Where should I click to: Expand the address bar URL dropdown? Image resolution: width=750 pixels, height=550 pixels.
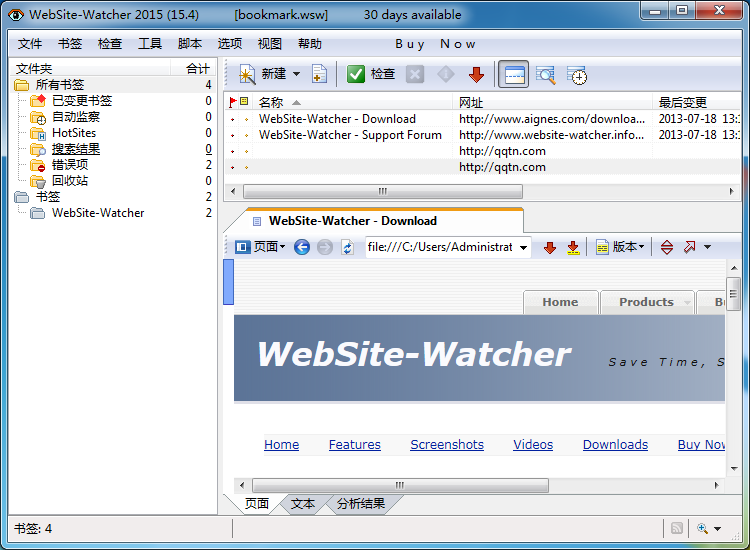coord(524,248)
